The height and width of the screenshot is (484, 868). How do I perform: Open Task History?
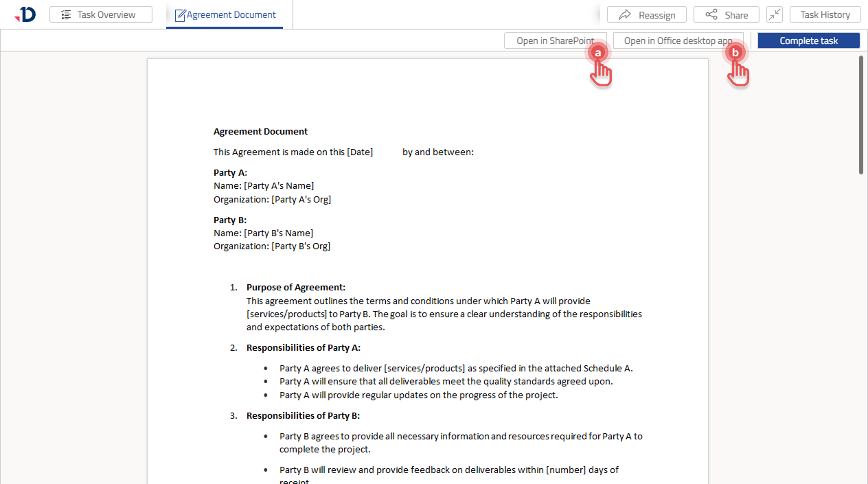coord(825,14)
